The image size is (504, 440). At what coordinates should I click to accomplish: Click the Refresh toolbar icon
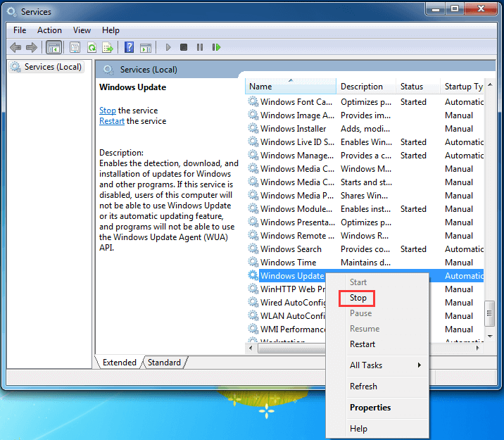point(92,48)
